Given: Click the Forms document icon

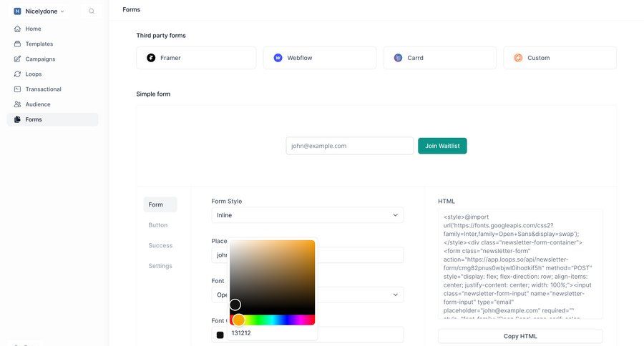Looking at the screenshot, I should pyautogui.click(x=17, y=119).
